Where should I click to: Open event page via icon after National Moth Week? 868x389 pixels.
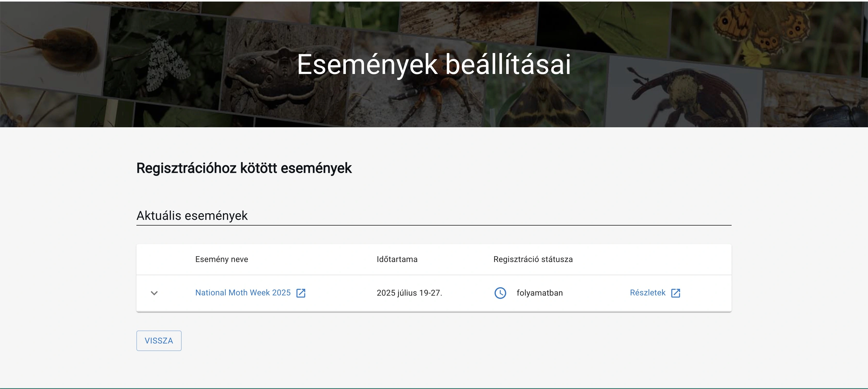pyautogui.click(x=301, y=293)
